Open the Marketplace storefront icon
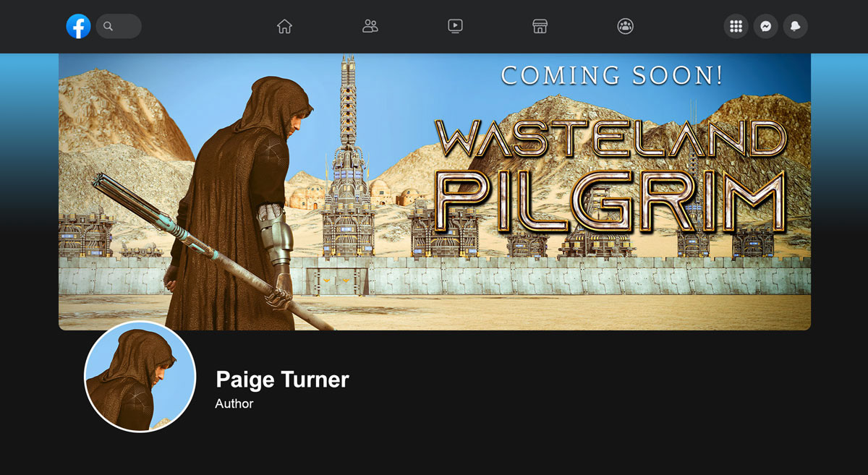Viewport: 868px width, 475px height. 540,27
